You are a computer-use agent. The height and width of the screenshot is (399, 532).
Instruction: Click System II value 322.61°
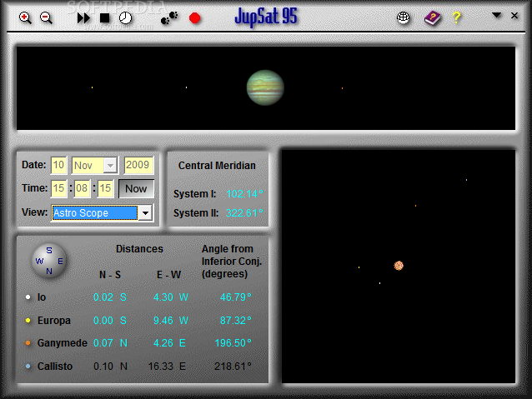click(244, 213)
